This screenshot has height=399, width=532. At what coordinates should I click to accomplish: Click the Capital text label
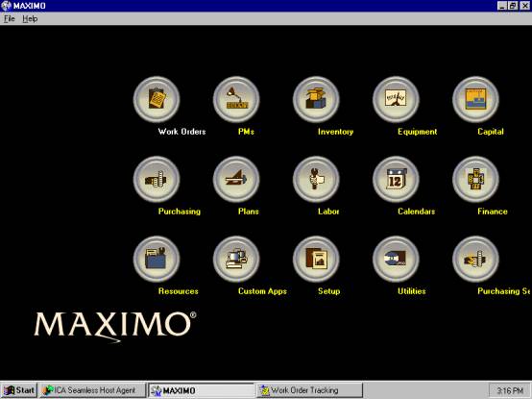click(491, 132)
